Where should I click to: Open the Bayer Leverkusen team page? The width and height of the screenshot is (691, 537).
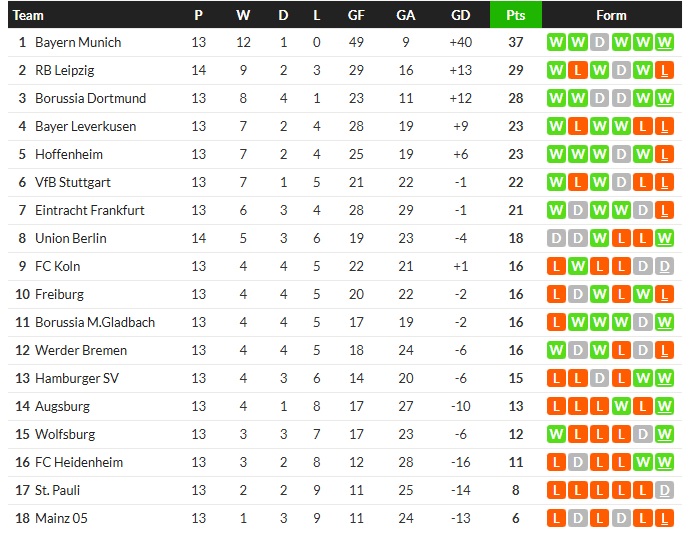[85, 126]
